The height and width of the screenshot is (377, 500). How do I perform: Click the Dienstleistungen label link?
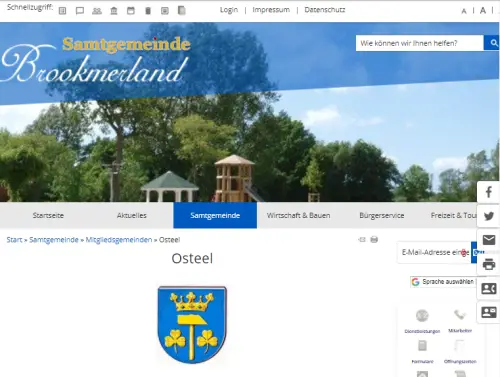(x=422, y=331)
